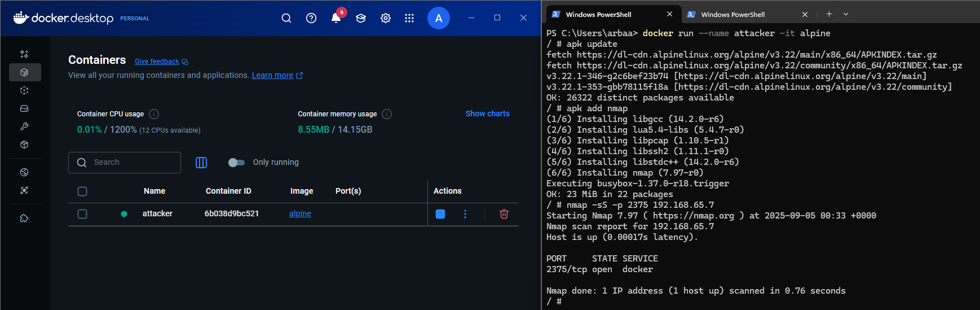980x310 pixels.
Task: Sort by Name column header
Action: 154,191
